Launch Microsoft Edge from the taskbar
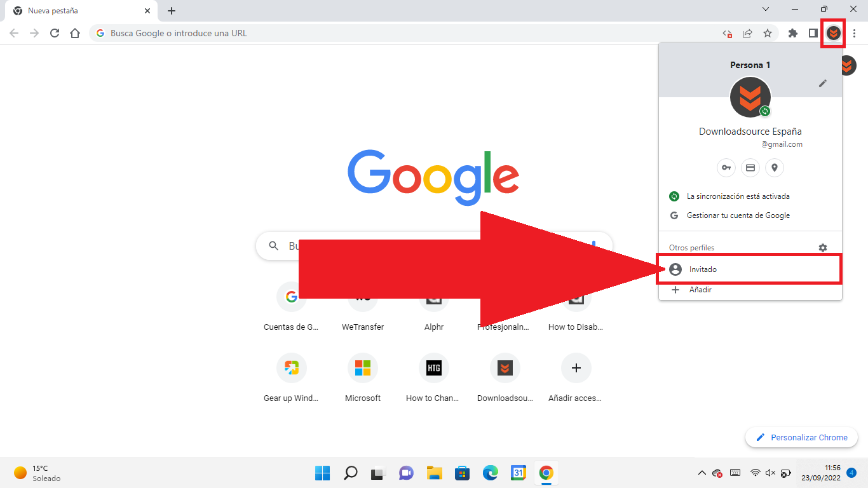 (x=490, y=473)
